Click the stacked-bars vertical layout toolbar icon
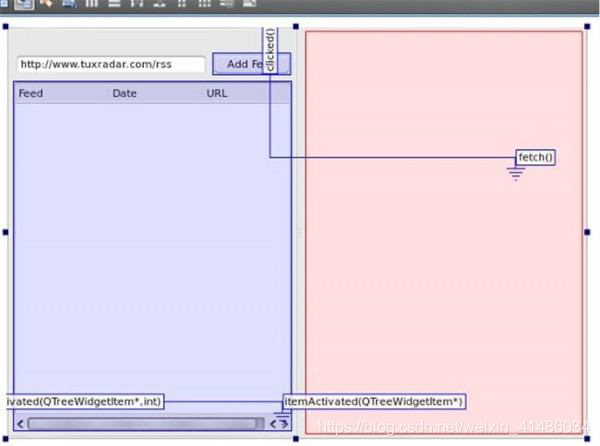This screenshot has width=600, height=446. click(114, 3)
